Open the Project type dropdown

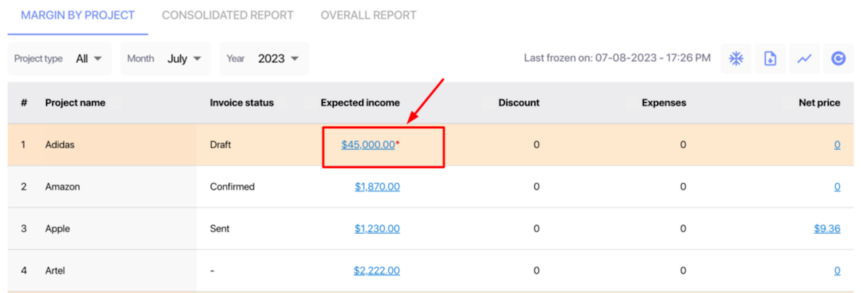coord(60,58)
